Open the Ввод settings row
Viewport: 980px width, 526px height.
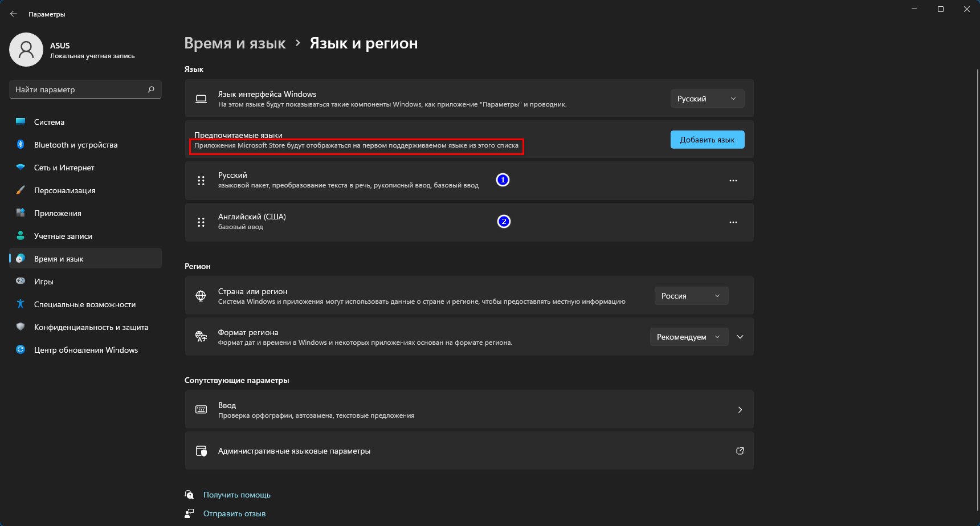tap(469, 410)
